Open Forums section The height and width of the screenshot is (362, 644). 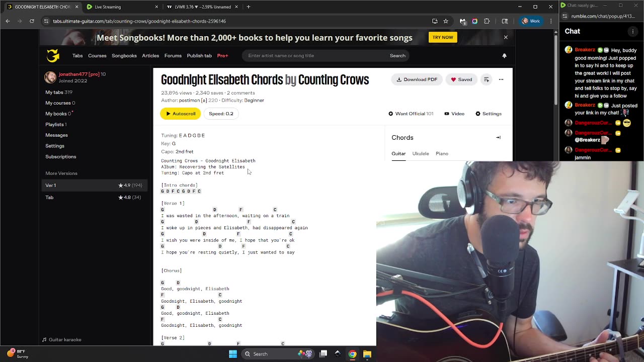pyautogui.click(x=173, y=56)
